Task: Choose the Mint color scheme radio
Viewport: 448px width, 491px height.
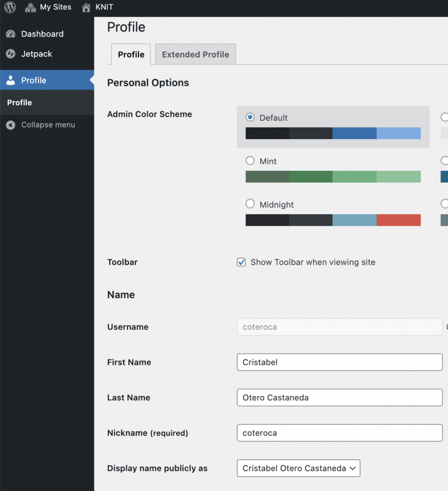Action: (250, 161)
